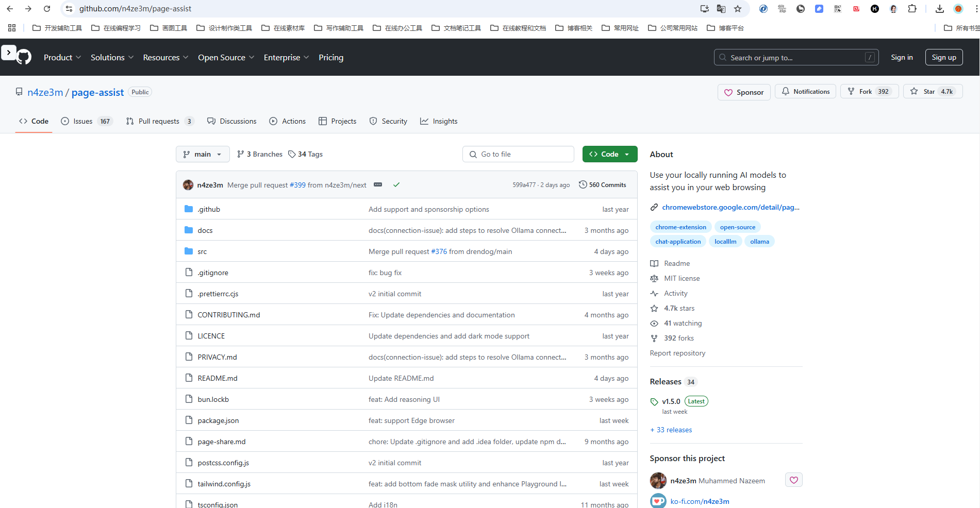Click the v1.5.0 release tag icon
Viewport: 980px width, 508px height.
click(654, 402)
